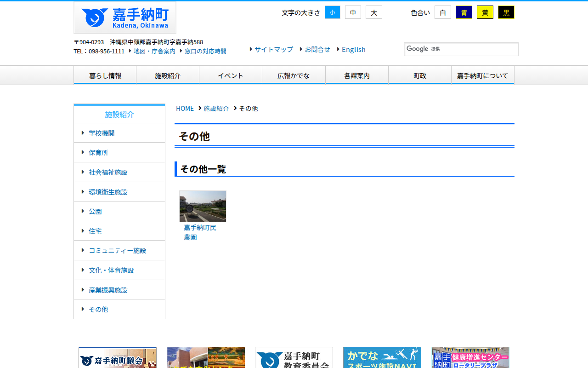Open the Kadena education board banner
588x368 pixels.
tap(294, 358)
